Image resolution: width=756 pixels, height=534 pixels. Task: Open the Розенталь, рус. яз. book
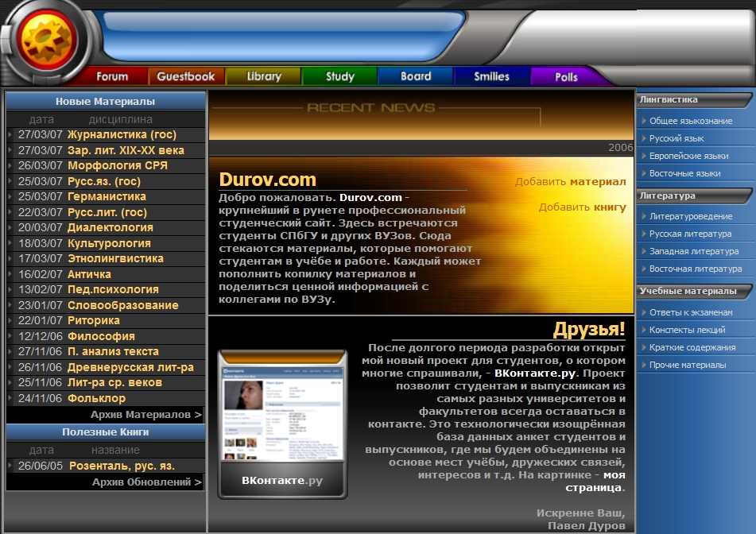click(122, 466)
